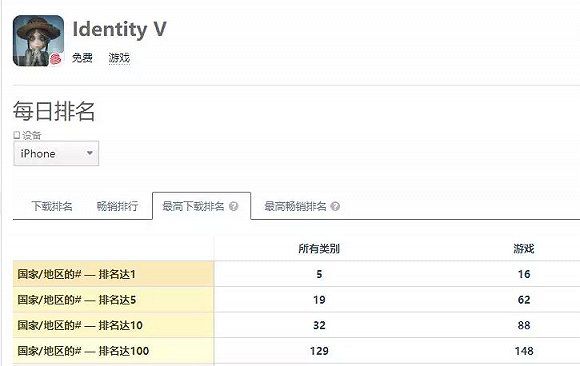Image resolution: width=580 pixels, height=366 pixels.
Task: Click the 所有类别 column header
Action: click(319, 249)
